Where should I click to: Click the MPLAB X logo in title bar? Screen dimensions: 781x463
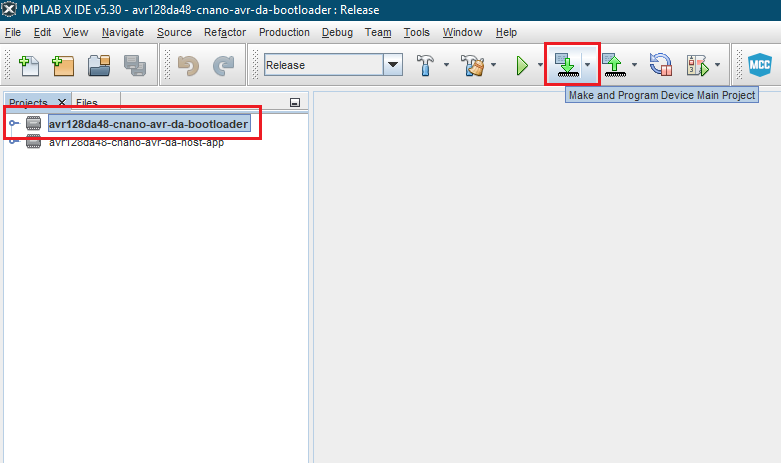pyautogui.click(x=9, y=9)
